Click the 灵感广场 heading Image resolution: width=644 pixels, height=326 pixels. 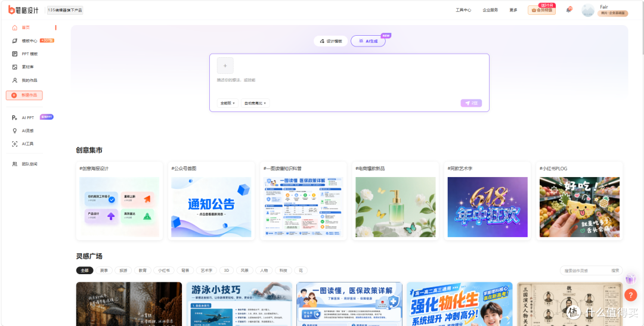click(89, 256)
